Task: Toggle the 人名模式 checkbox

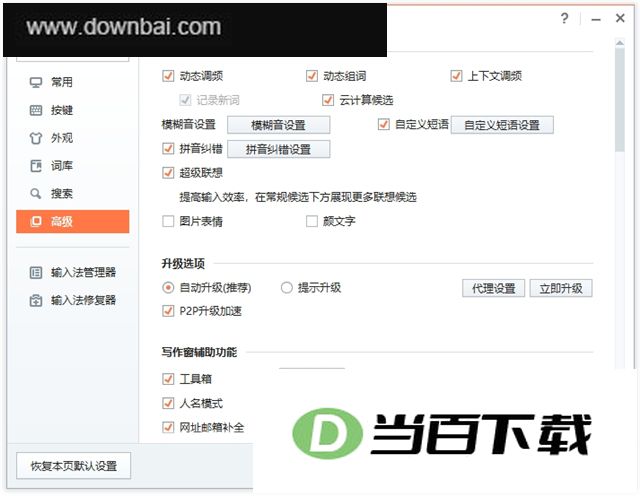Action: click(x=168, y=403)
